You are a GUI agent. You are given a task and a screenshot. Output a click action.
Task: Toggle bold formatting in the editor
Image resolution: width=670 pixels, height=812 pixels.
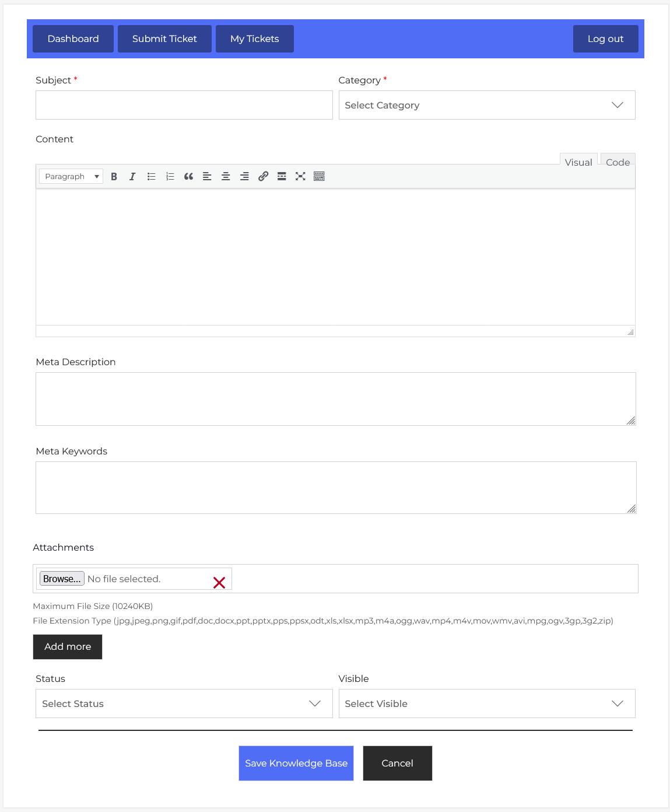coord(114,177)
